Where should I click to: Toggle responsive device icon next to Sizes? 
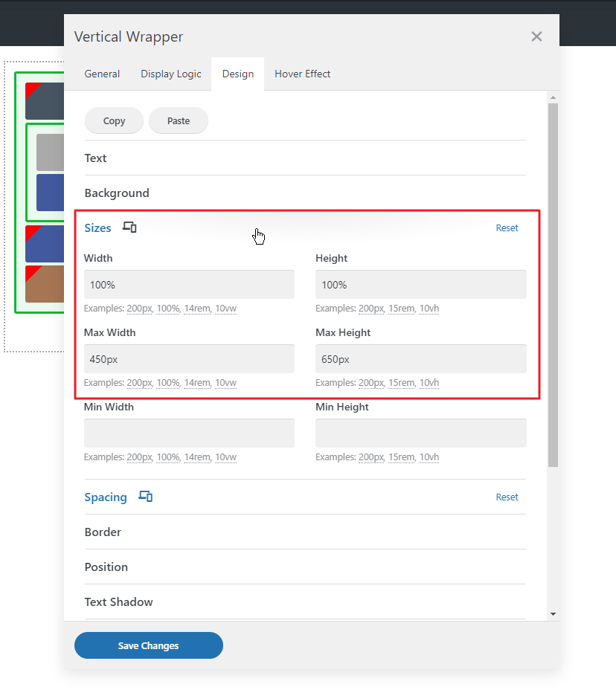[x=129, y=228]
